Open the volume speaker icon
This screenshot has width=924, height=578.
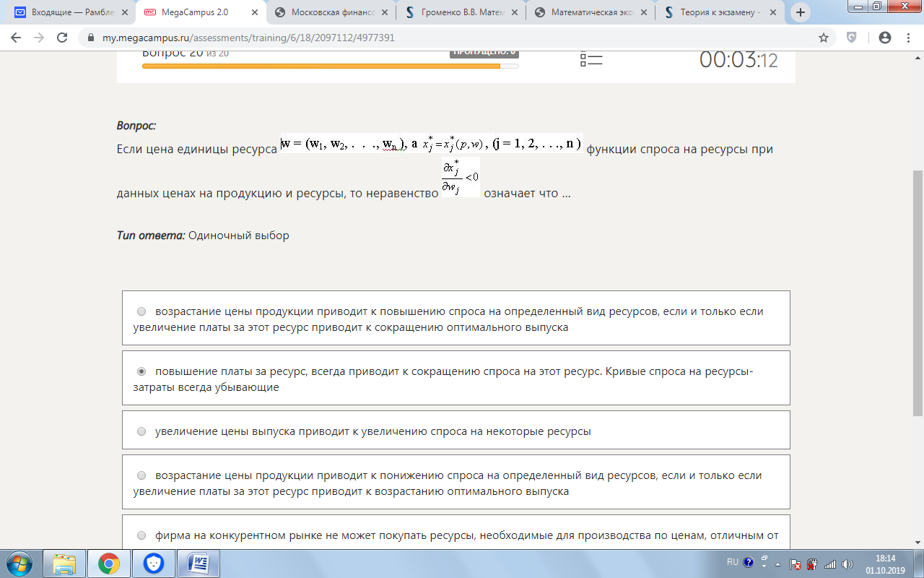(847, 564)
